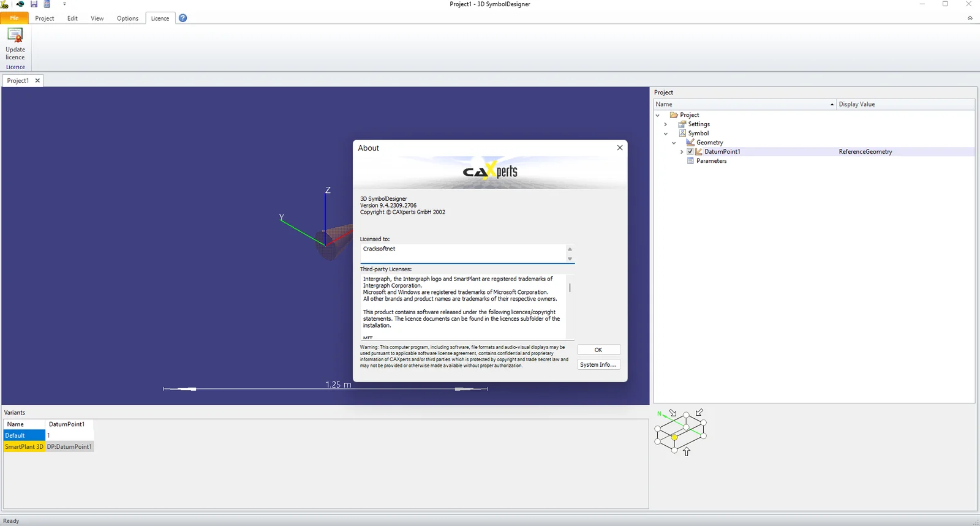This screenshot has height=526, width=980.
Task: Collapse the Symbol tree node
Action: pyautogui.click(x=666, y=133)
